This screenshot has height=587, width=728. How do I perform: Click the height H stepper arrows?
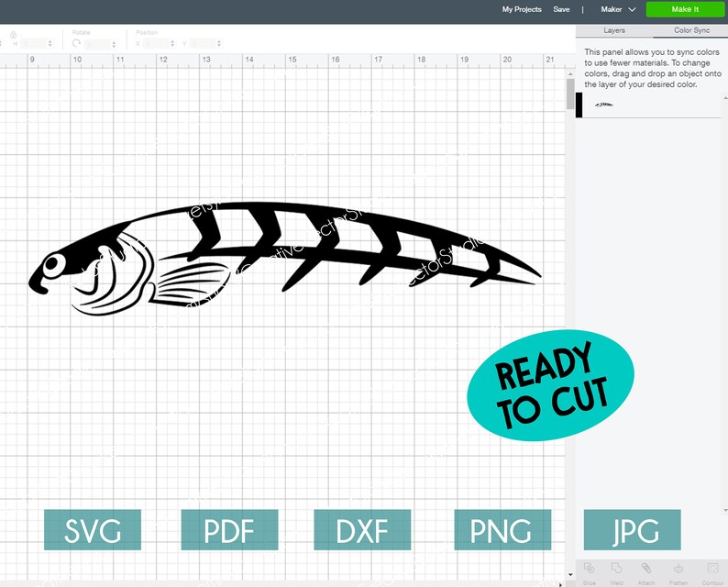(x=50, y=44)
